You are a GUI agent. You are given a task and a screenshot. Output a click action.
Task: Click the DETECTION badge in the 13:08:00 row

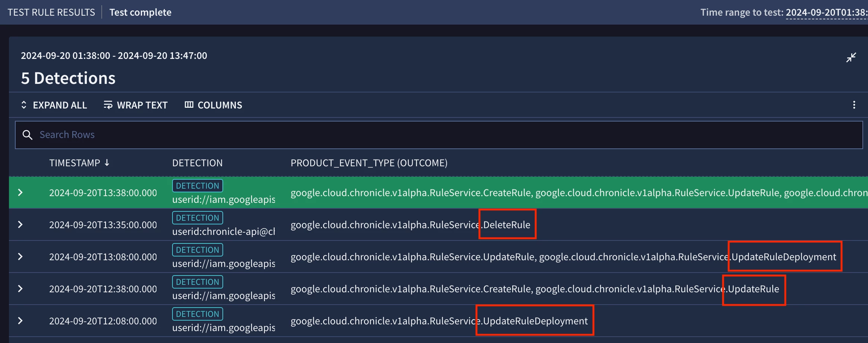coord(197,250)
